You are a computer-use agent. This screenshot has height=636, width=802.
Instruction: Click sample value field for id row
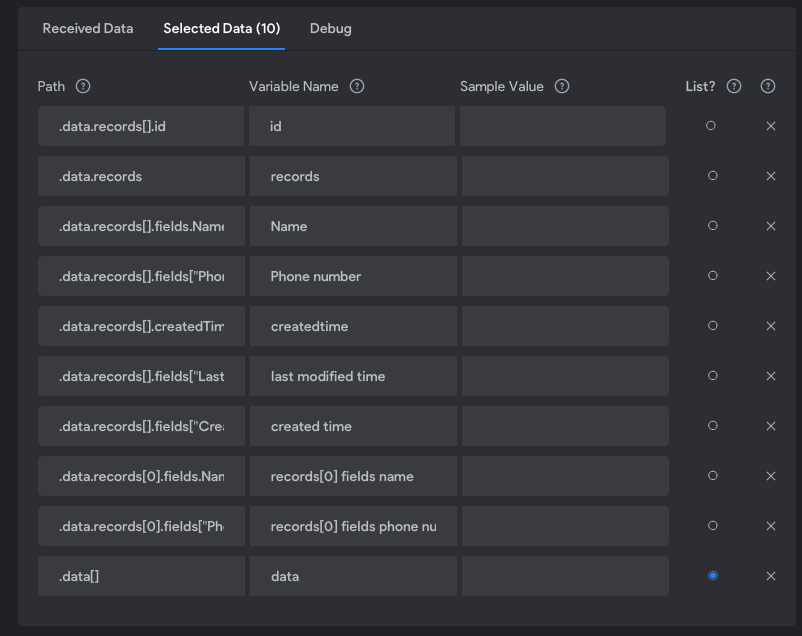pos(563,126)
